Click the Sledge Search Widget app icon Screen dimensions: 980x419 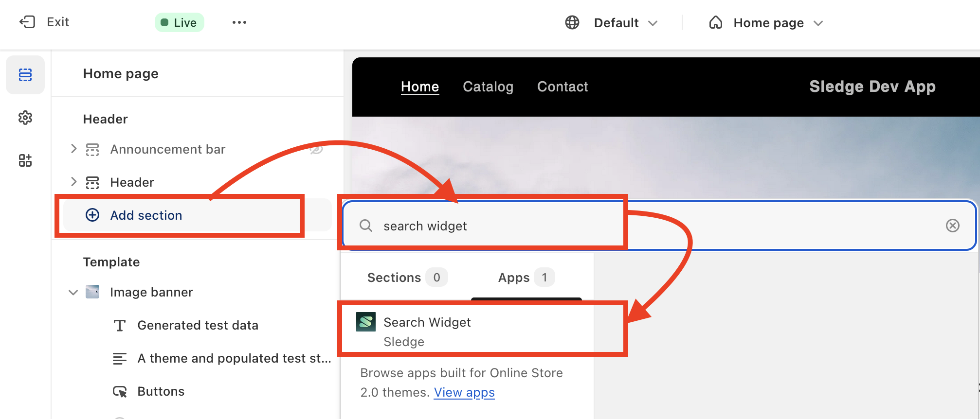tap(366, 322)
